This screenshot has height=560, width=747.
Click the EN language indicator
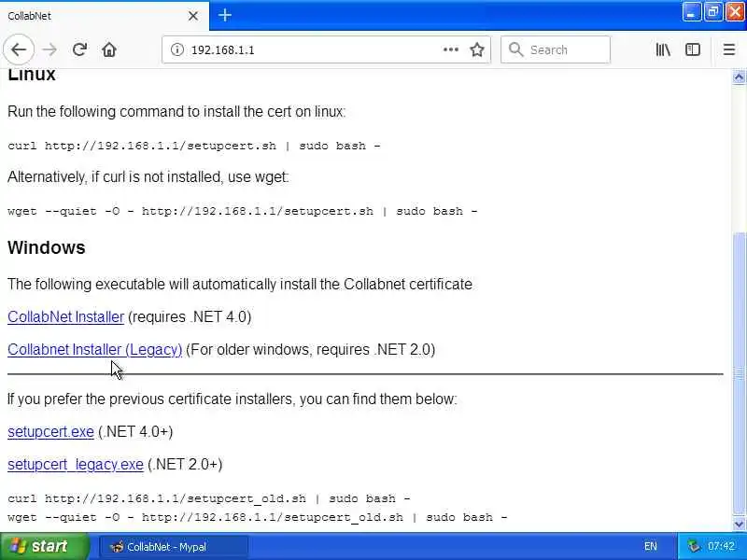(650, 546)
